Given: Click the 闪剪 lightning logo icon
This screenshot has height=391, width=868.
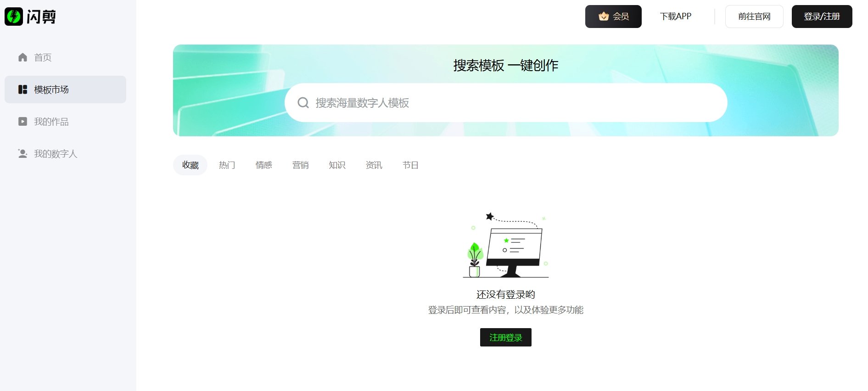Looking at the screenshot, I should [14, 17].
